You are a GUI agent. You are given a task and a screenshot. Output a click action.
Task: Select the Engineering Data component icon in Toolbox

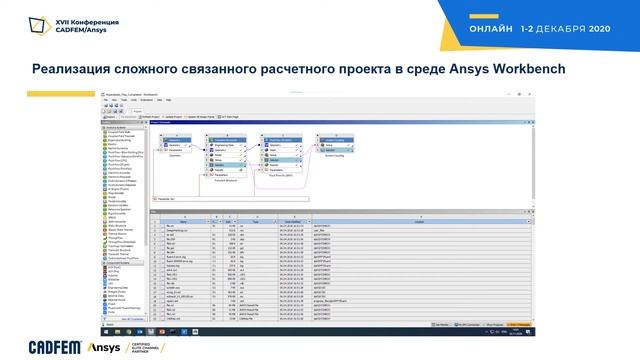[105, 288]
